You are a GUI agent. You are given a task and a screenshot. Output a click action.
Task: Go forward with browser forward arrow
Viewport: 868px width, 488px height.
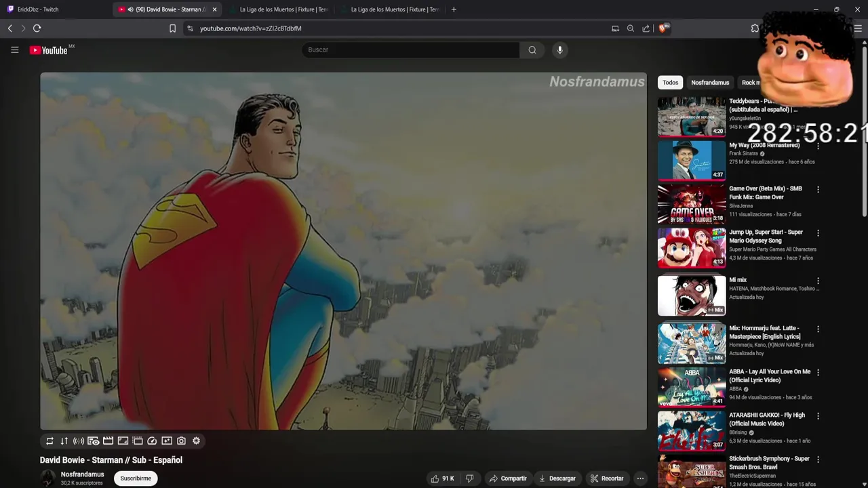click(x=23, y=28)
